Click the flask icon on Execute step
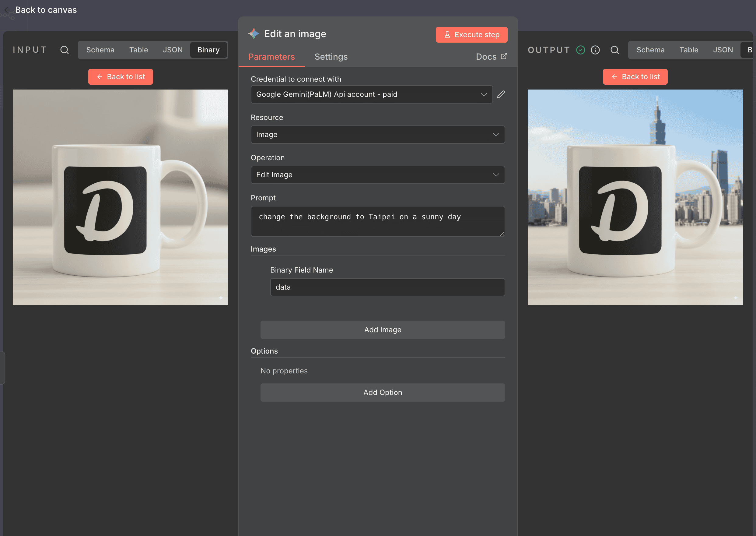756x536 pixels. [447, 34]
